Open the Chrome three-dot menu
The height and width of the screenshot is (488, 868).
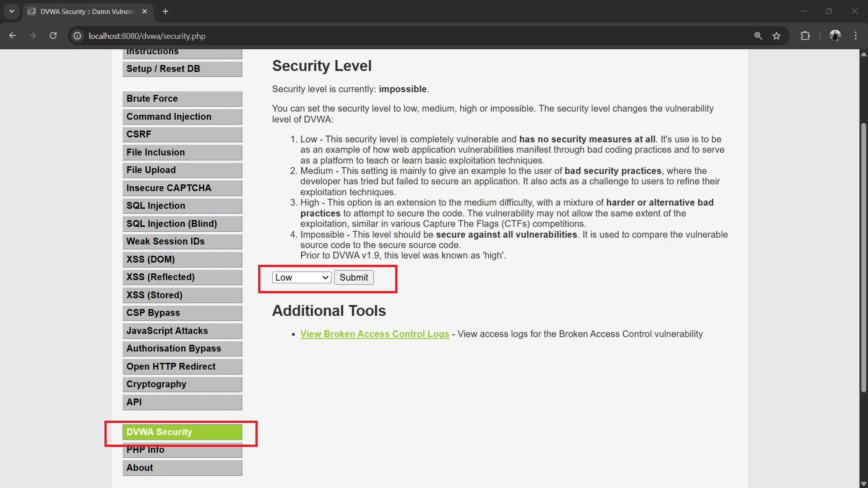coord(856,36)
